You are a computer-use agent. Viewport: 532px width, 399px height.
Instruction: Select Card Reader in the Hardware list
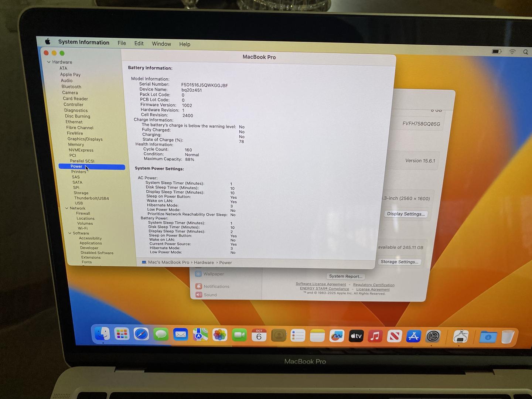75,99
